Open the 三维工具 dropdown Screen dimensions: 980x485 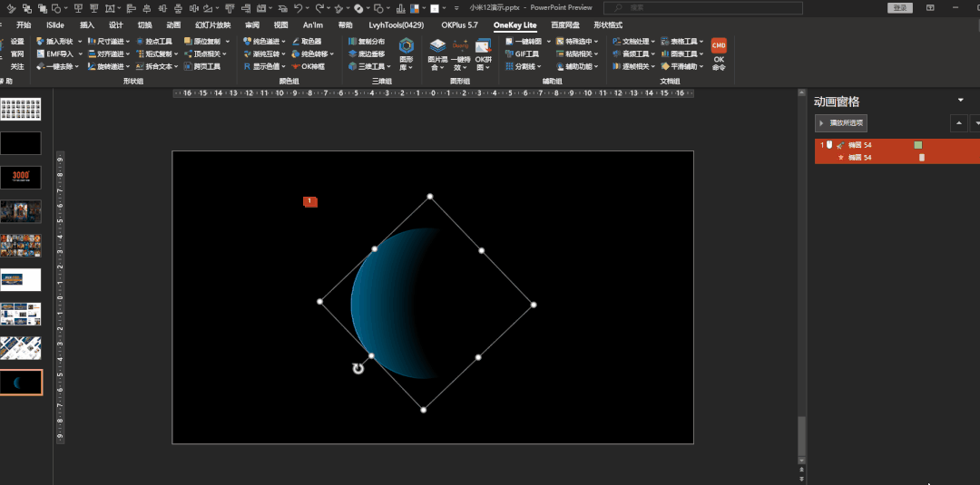[388, 66]
